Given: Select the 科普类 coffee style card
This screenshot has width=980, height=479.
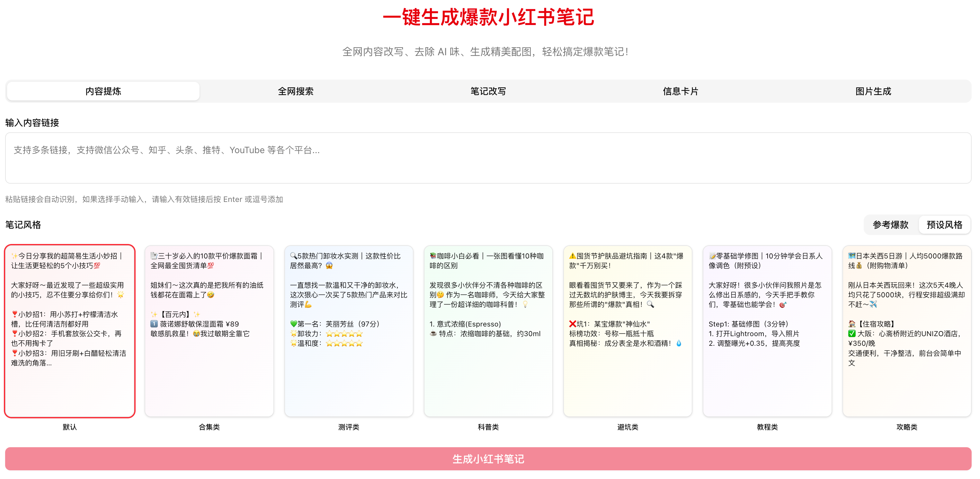Looking at the screenshot, I should pos(488,331).
